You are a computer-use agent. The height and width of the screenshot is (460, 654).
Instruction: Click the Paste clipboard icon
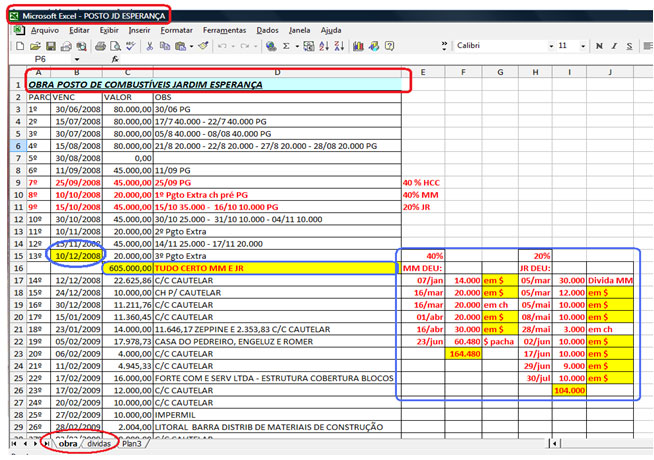(181, 46)
